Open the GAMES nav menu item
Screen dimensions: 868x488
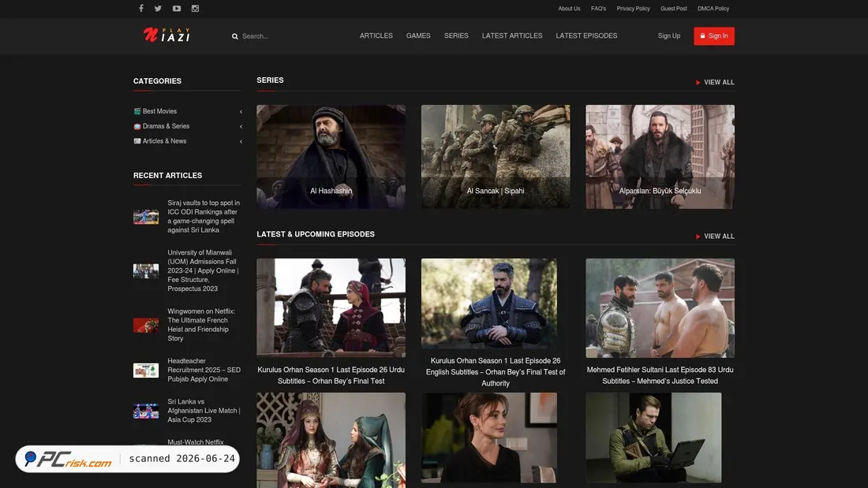(x=418, y=36)
